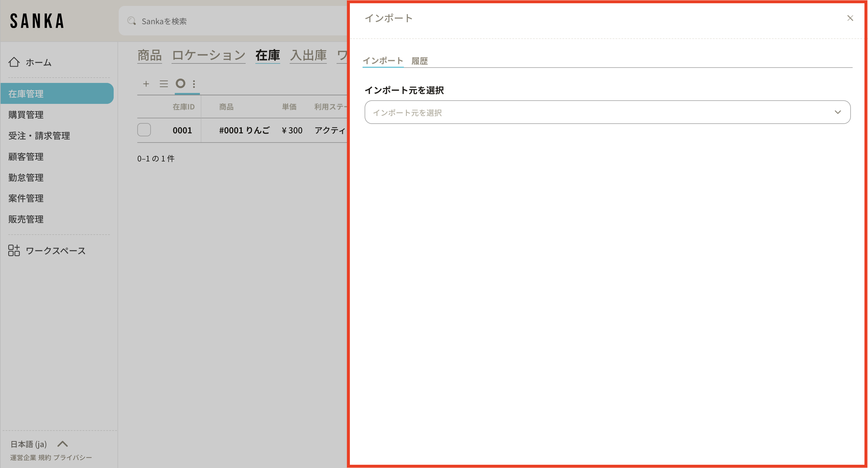Click the list view hamburger icon

point(164,84)
